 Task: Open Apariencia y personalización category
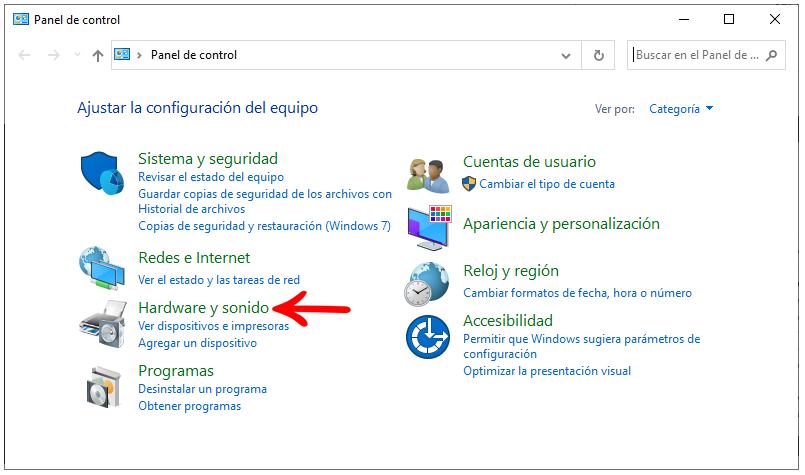(561, 224)
